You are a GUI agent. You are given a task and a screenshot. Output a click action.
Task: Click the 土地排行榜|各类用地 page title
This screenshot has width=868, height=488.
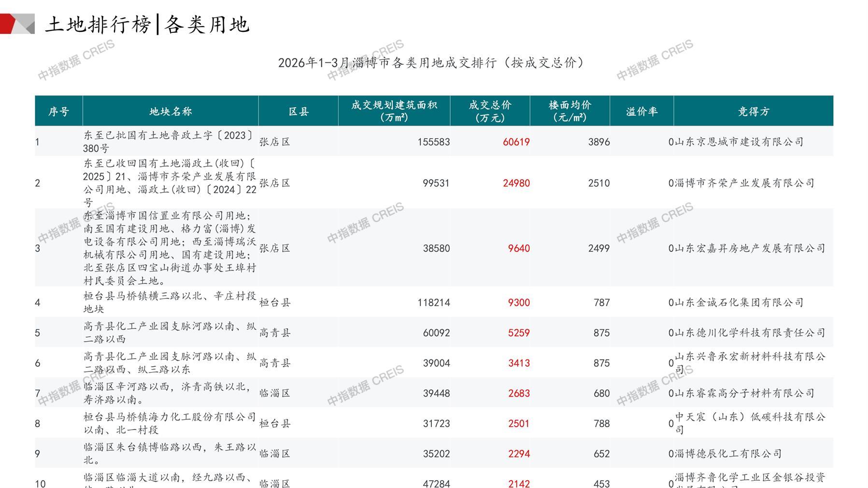click(x=147, y=24)
